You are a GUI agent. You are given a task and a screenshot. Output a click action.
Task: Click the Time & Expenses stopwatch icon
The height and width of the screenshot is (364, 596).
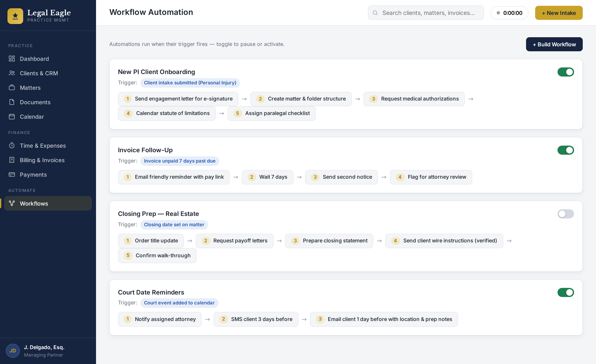coord(12,146)
